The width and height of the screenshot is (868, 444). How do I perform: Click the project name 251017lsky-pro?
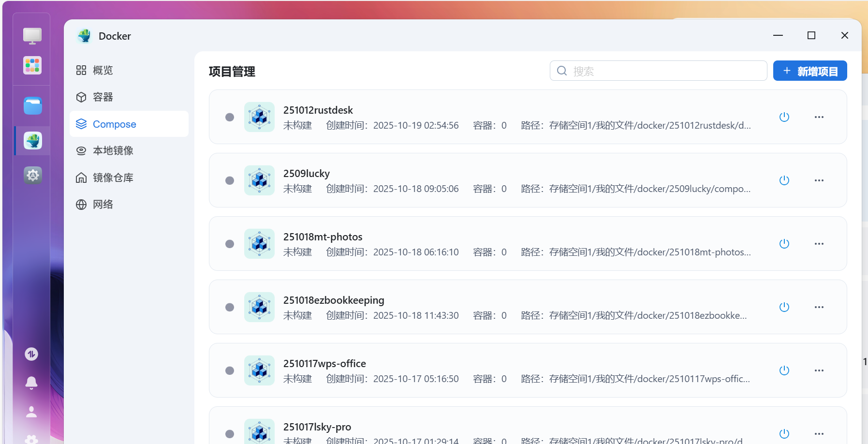click(x=317, y=427)
